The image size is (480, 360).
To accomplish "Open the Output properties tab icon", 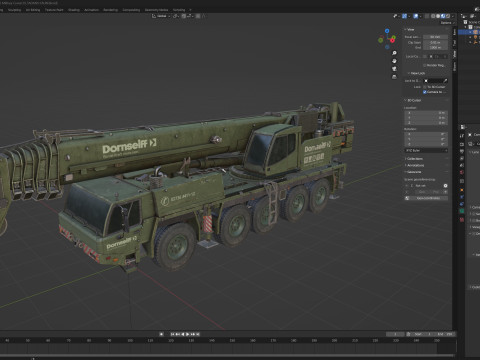I will (462, 151).
